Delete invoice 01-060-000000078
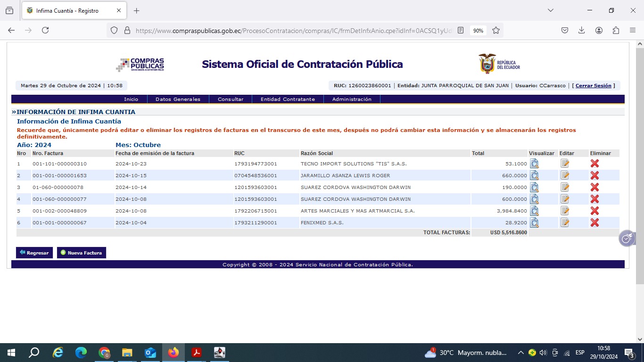This screenshot has height=362, width=644. pyautogui.click(x=594, y=187)
